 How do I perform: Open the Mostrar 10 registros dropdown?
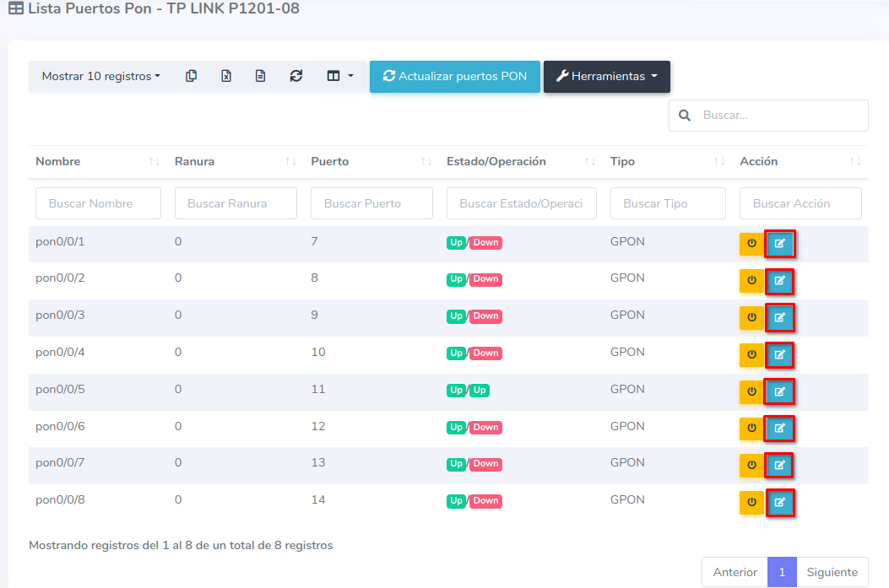click(100, 76)
